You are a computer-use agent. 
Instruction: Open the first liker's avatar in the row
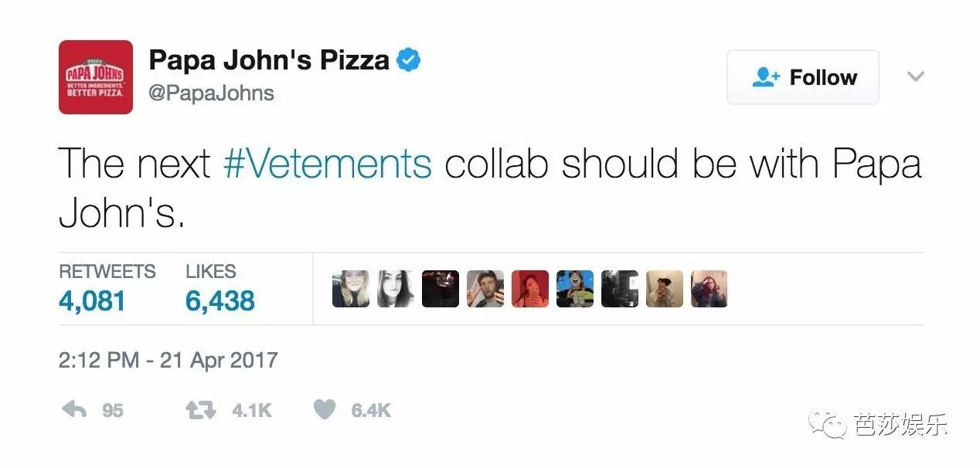350,289
